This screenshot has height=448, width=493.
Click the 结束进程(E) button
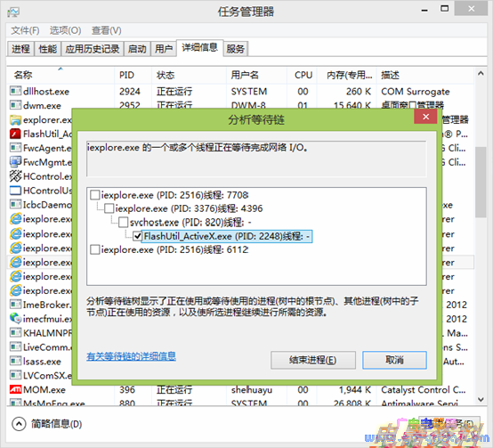313,360
